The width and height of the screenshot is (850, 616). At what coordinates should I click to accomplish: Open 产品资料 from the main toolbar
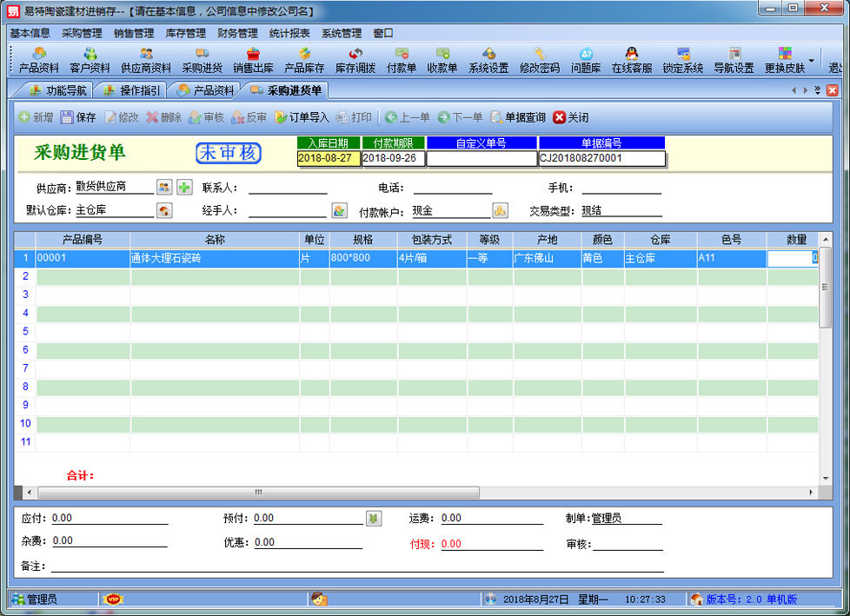pos(39,60)
